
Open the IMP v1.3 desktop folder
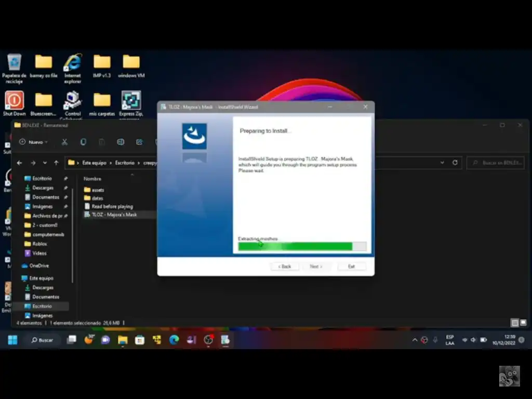click(102, 66)
